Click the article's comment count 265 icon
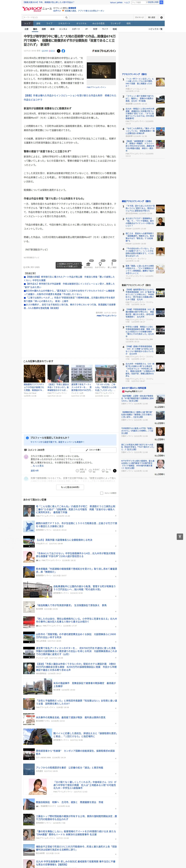186x868 pixels. point(45,51)
